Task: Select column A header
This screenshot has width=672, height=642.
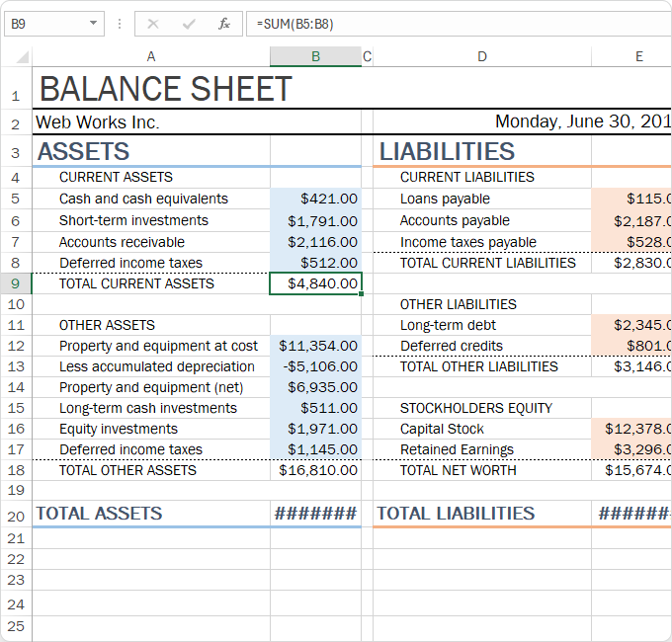Action: point(151,56)
